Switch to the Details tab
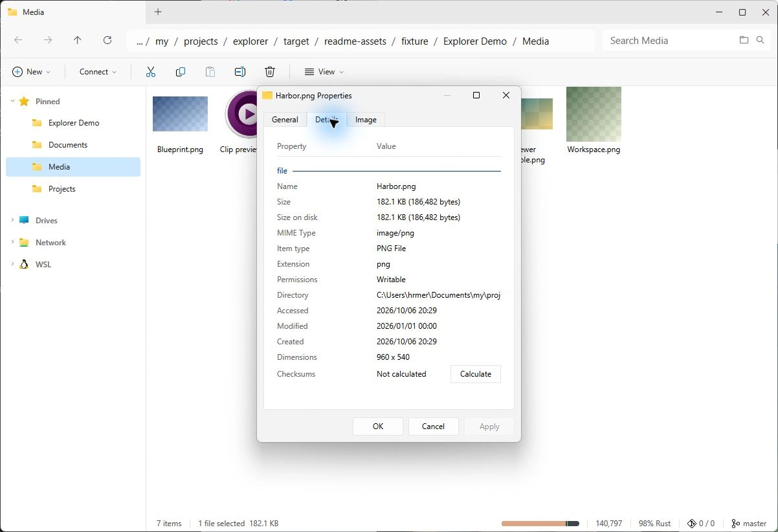The width and height of the screenshot is (778, 532). point(327,120)
